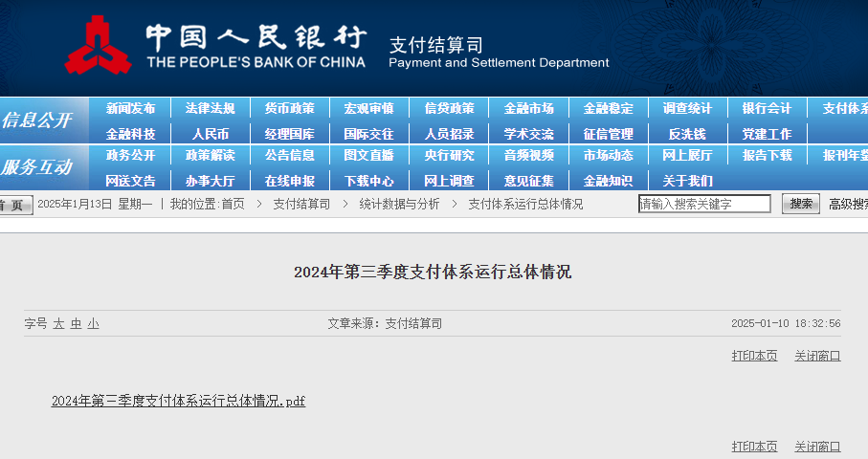Screen dimensions: 868x459
Task: Click lower 打印本页 print link
Action: 754,447
